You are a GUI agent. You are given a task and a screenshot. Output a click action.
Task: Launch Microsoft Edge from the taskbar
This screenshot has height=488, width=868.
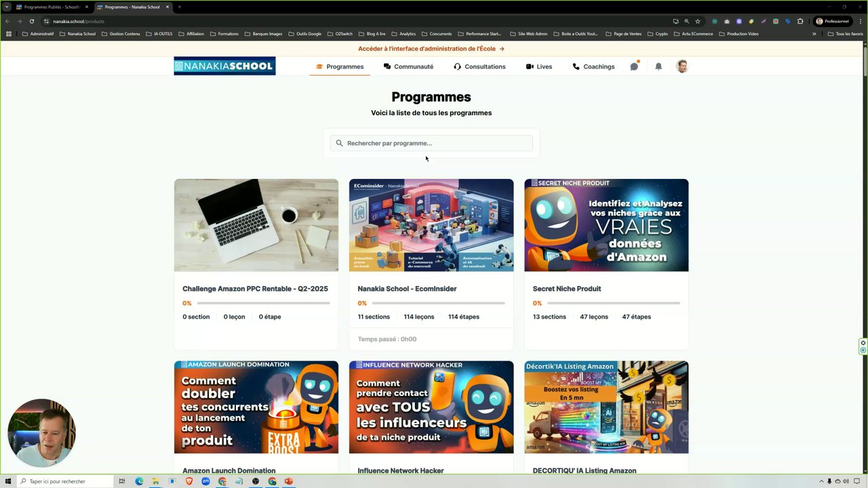(139, 481)
